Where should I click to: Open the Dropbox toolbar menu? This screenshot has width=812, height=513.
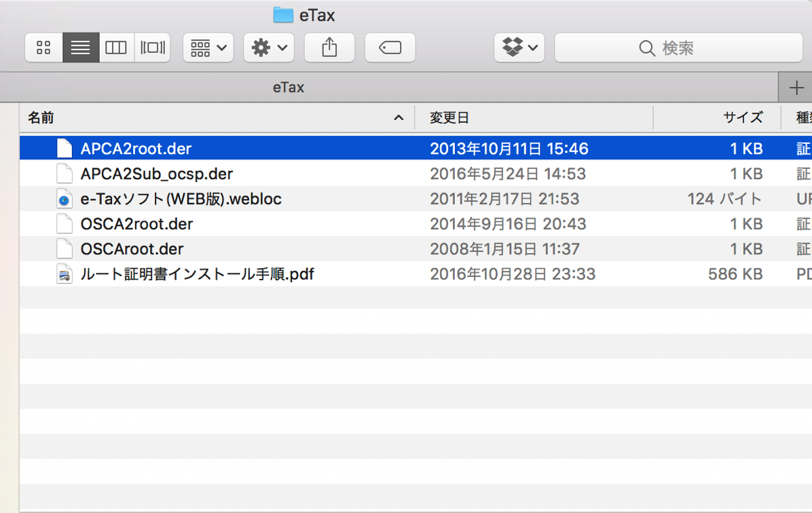coord(519,47)
